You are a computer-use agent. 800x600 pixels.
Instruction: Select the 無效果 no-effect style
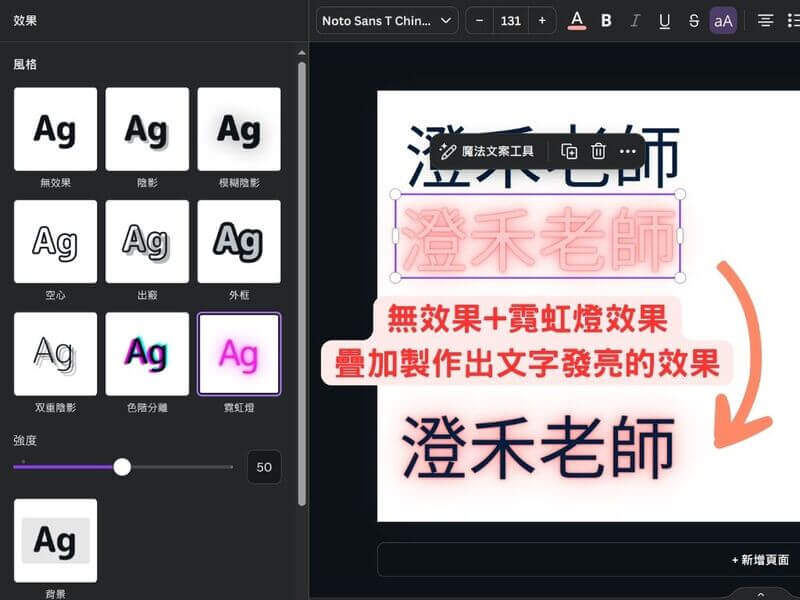[55, 129]
